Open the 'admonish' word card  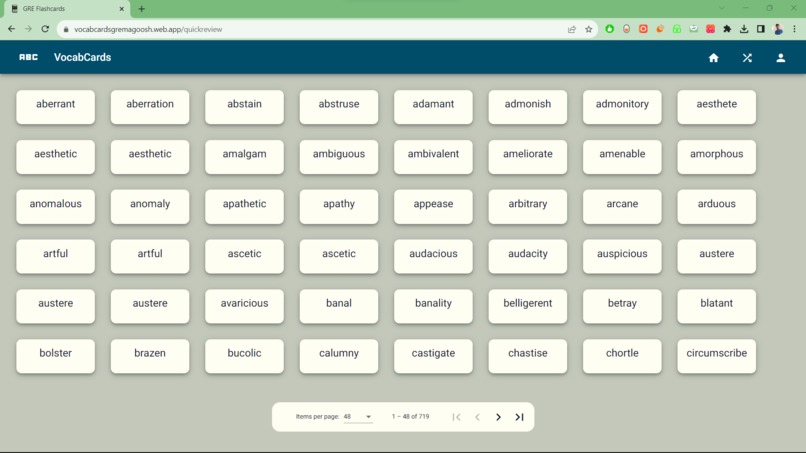(528, 107)
